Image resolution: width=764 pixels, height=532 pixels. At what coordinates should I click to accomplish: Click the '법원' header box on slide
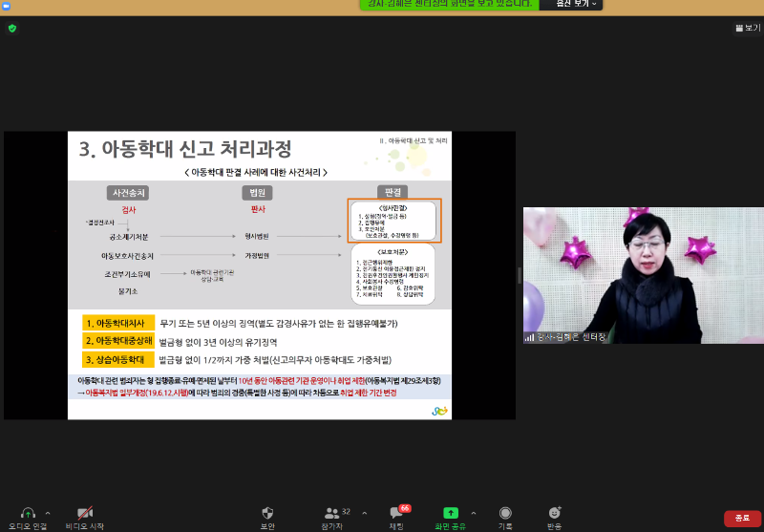(x=257, y=193)
